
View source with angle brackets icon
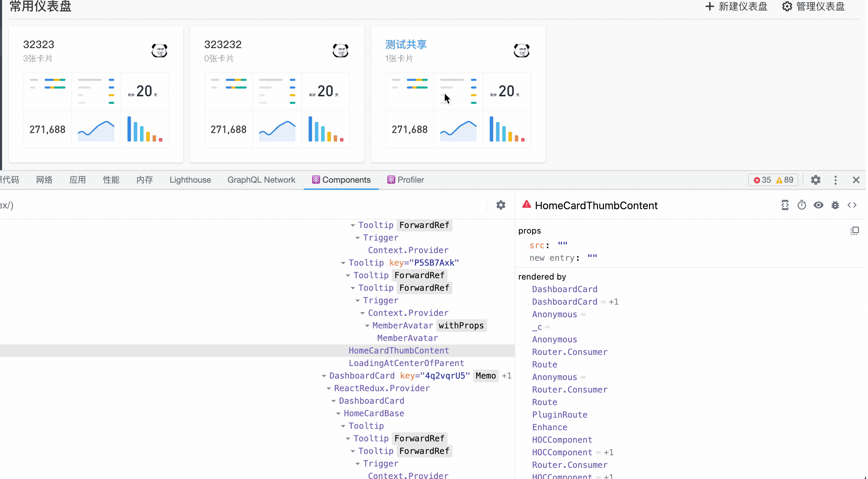click(x=852, y=205)
